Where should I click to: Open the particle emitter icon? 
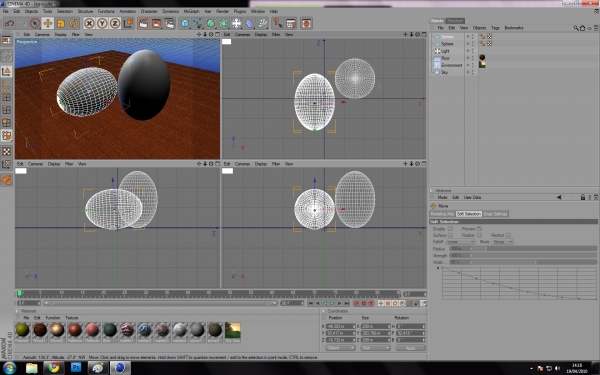click(x=262, y=23)
